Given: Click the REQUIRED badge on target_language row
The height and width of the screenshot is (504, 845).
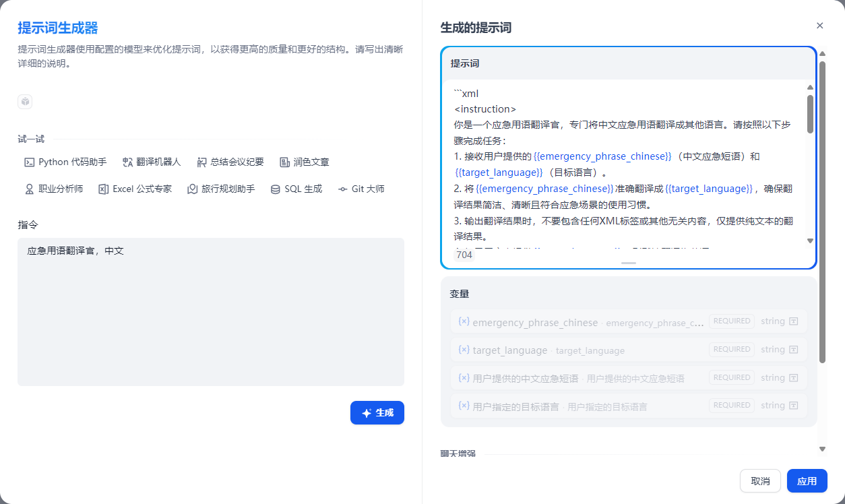Looking at the screenshot, I should pos(732,350).
